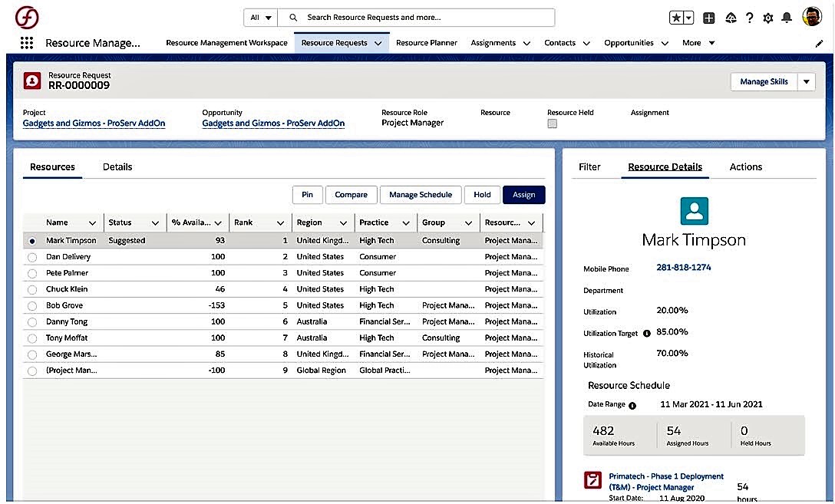The image size is (835, 504).
Task: Open the Help question mark icon
Action: coord(749,18)
